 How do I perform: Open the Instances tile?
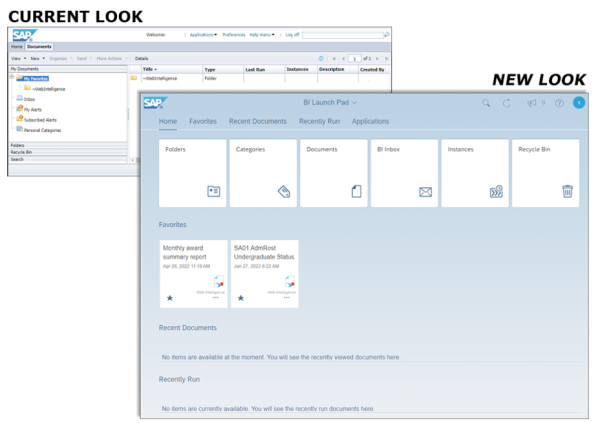tap(475, 173)
